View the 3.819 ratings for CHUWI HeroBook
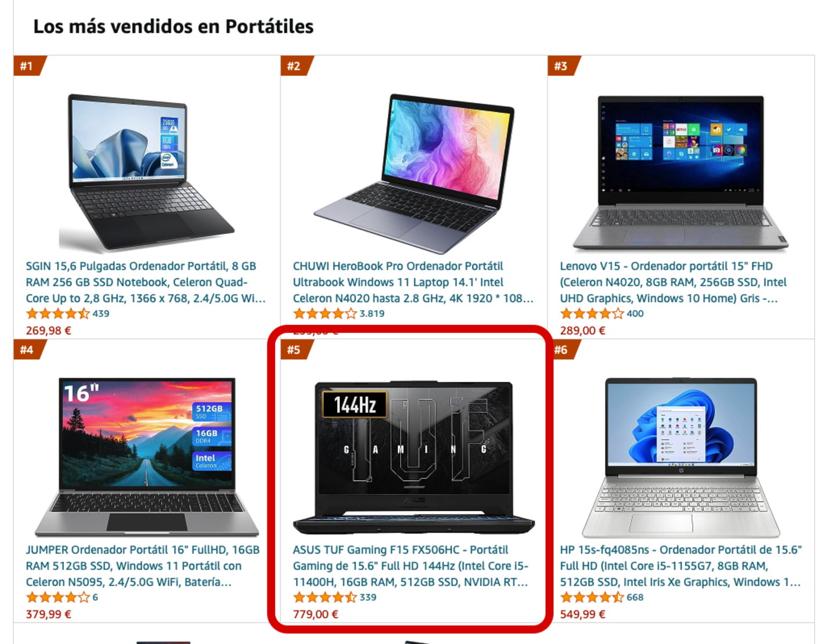Image resolution: width=836 pixels, height=644 pixels. click(338, 314)
